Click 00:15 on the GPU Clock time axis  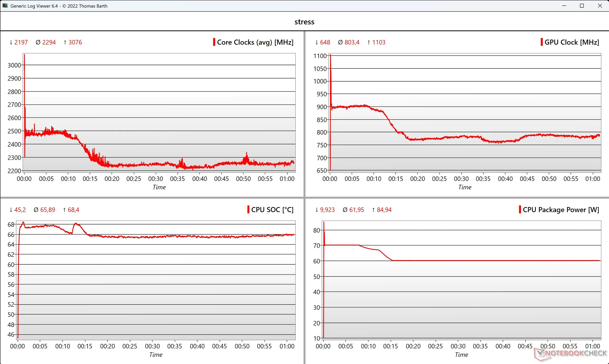[x=396, y=179]
